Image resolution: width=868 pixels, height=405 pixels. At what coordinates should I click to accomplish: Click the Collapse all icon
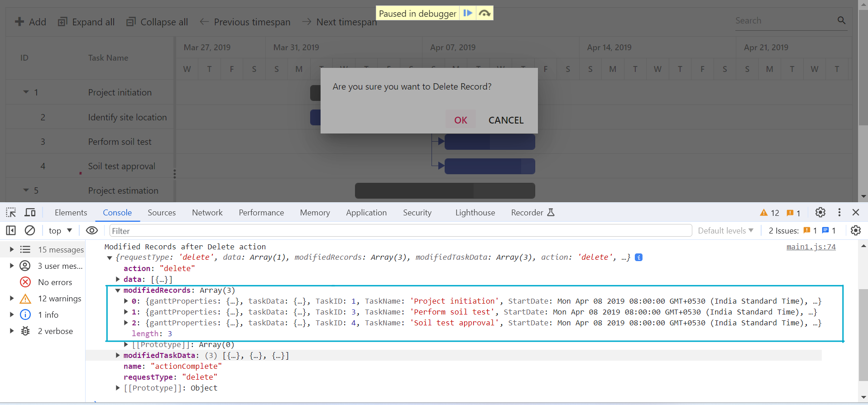click(x=131, y=22)
